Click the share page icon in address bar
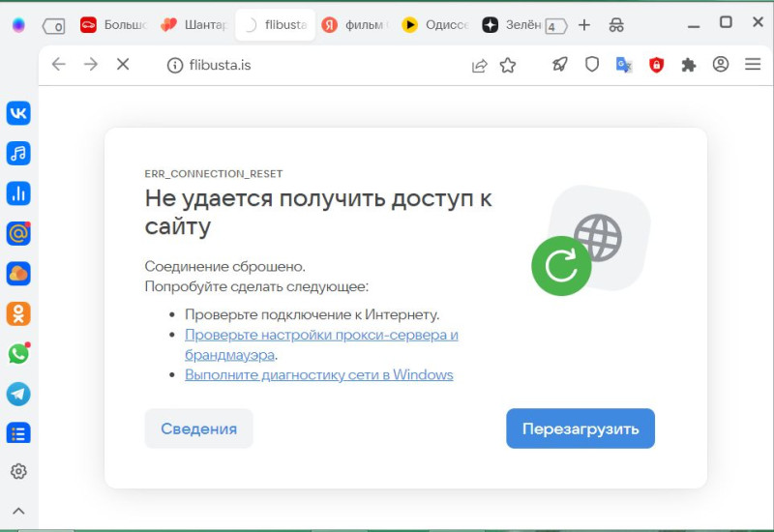 479,65
